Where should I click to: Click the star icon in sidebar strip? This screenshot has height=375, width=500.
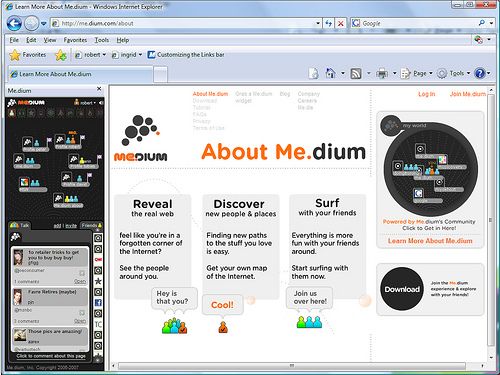click(98, 281)
